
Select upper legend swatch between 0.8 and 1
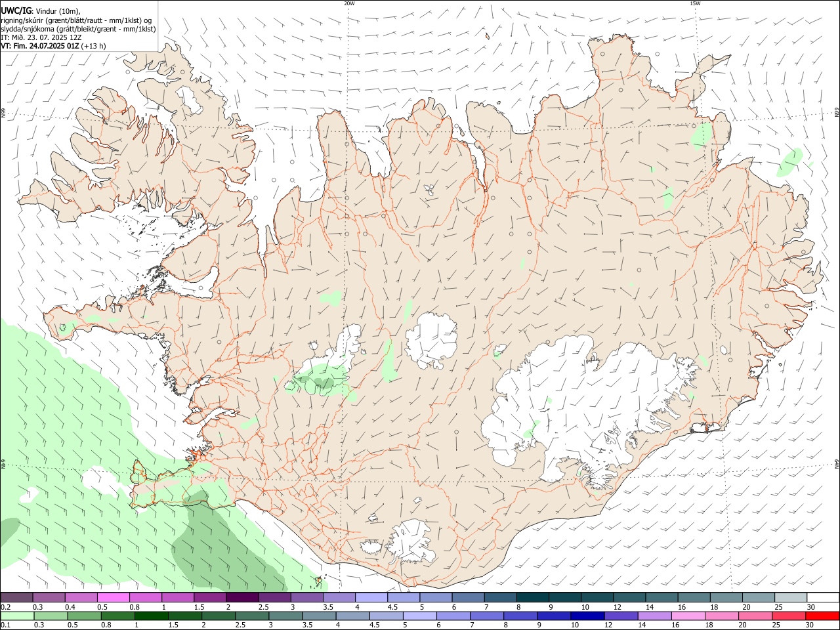(x=145, y=597)
